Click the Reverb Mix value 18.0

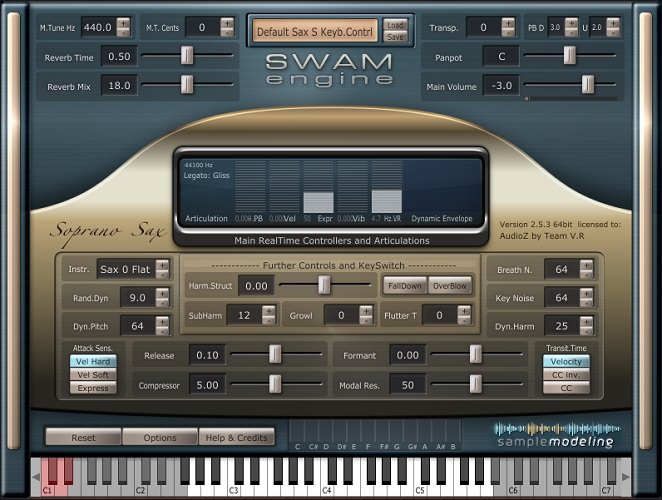tap(119, 86)
